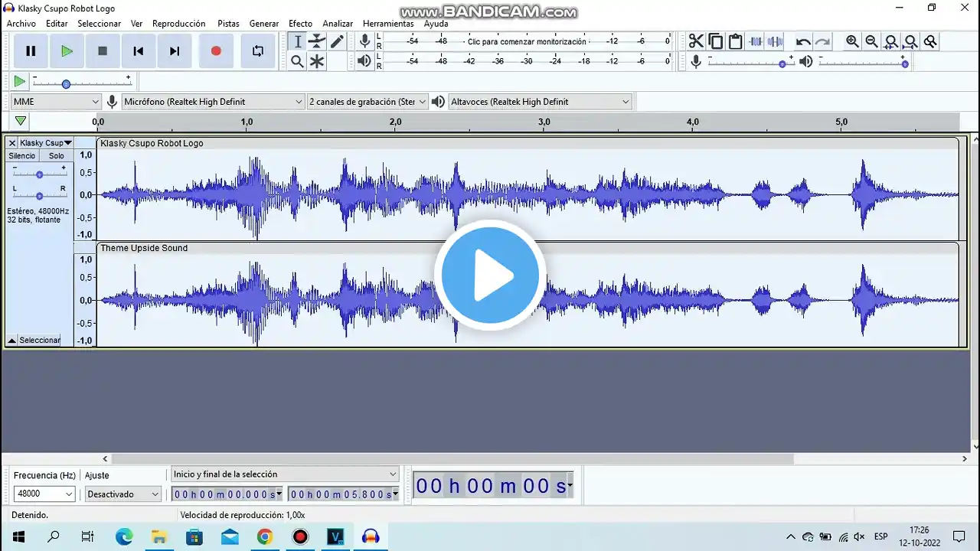
Task: Select the Envelope tool
Action: 317,41
